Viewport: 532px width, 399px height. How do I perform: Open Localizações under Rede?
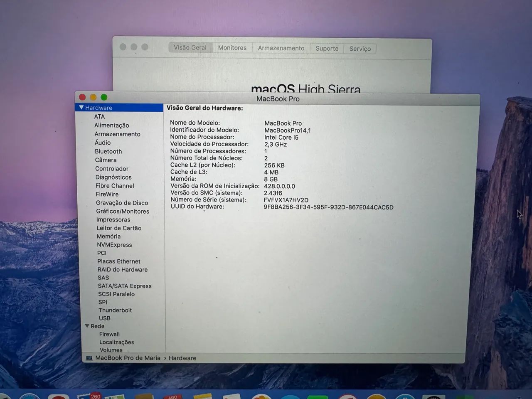[117, 342]
